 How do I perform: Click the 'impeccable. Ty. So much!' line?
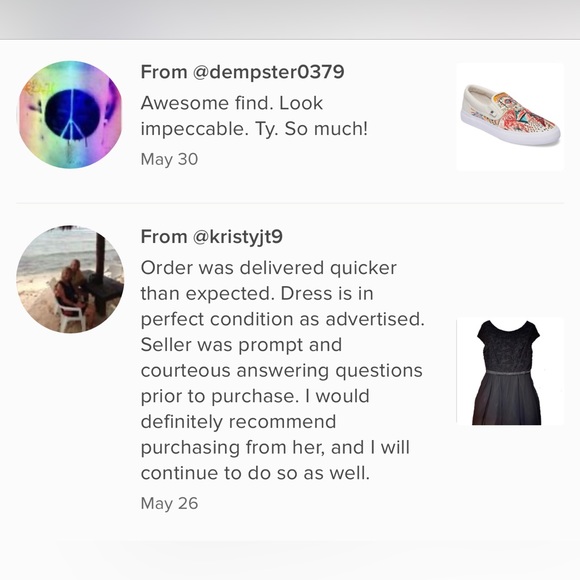click(x=254, y=129)
